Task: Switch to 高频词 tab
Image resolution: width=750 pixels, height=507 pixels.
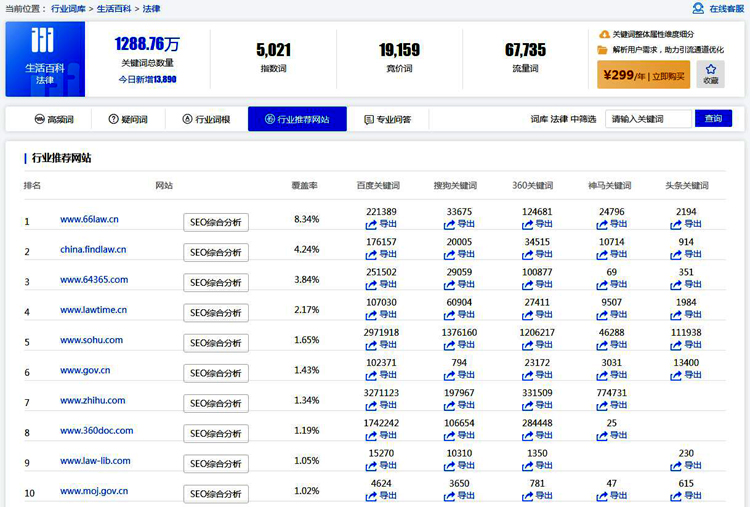Action: point(54,119)
